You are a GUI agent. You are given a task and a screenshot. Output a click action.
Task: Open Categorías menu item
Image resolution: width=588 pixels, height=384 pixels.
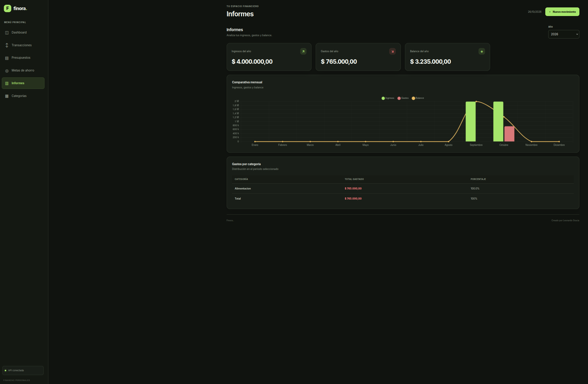point(23,96)
